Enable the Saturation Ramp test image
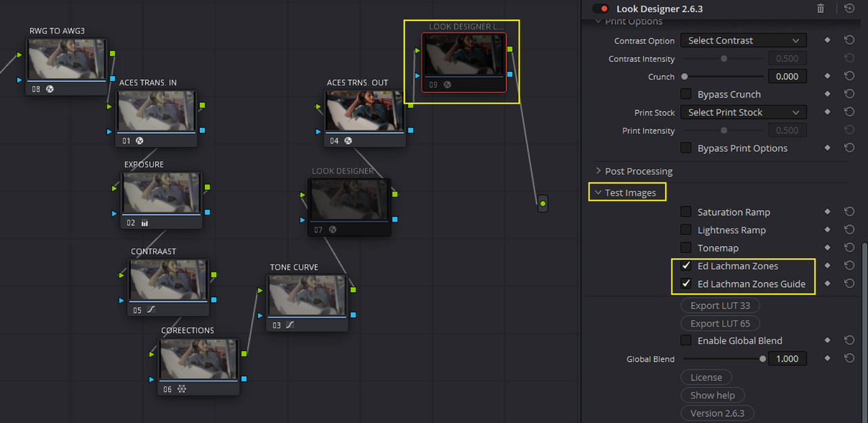This screenshot has height=423, width=868. (x=686, y=212)
